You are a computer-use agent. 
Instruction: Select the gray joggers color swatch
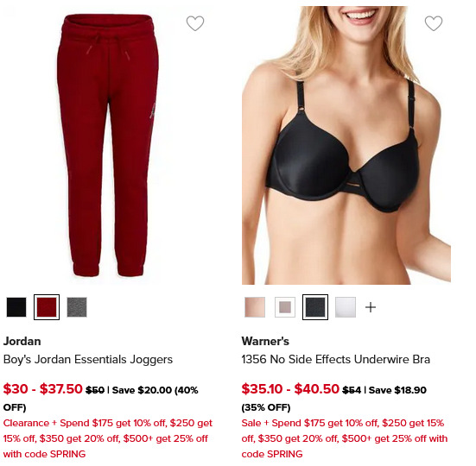[77, 307]
